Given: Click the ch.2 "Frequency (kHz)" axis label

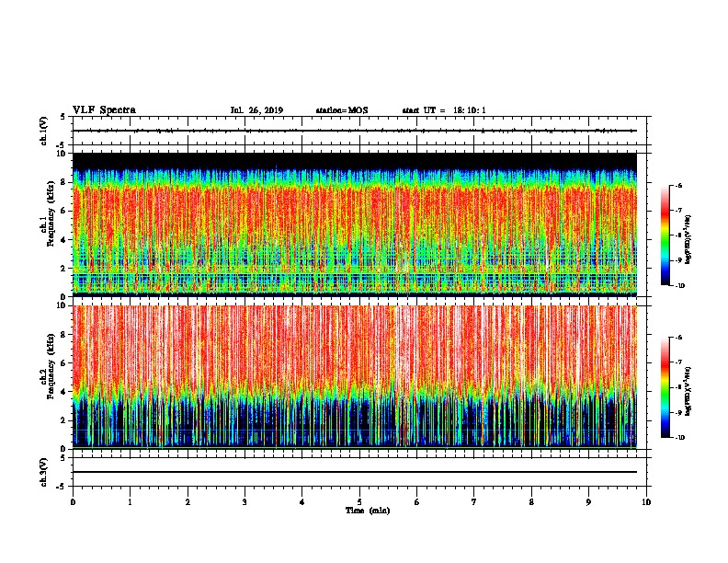Looking at the screenshot, I should pos(51,366).
